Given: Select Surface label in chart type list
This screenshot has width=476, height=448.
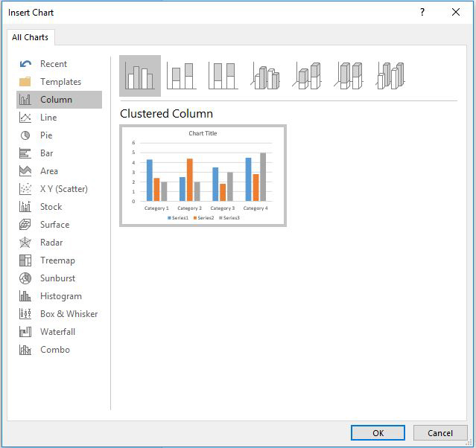Looking at the screenshot, I should click(x=54, y=225).
